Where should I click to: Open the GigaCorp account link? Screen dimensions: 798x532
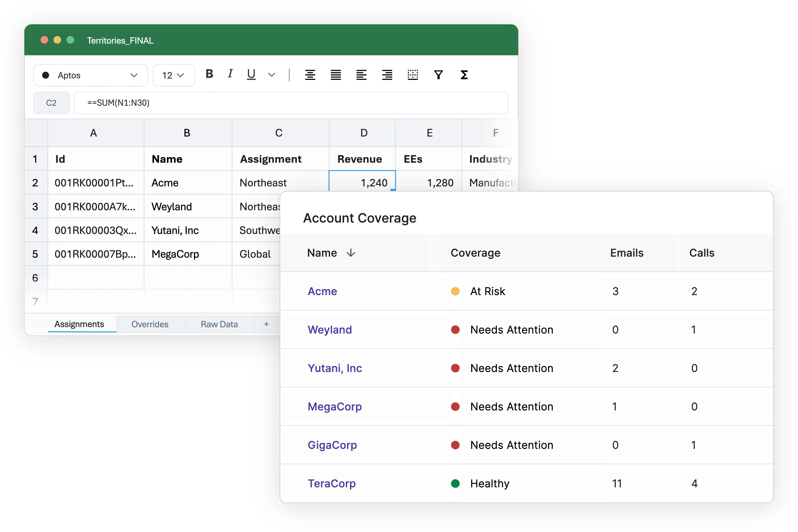tap(332, 445)
